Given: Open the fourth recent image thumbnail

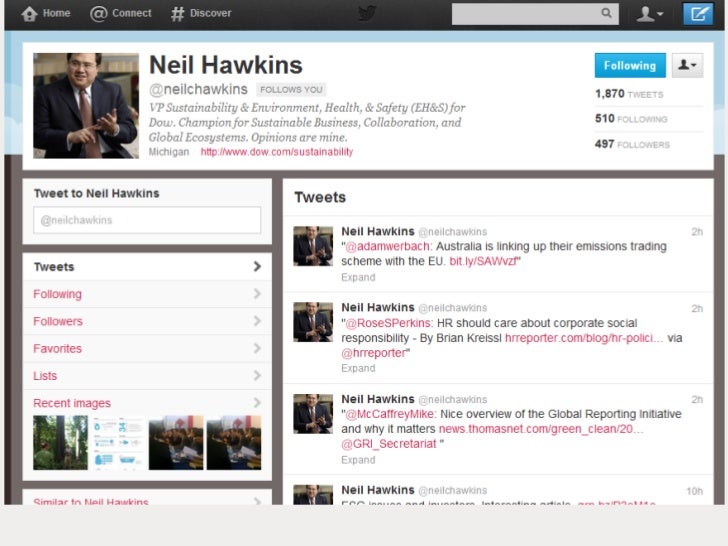Looking at the screenshot, I should [234, 442].
